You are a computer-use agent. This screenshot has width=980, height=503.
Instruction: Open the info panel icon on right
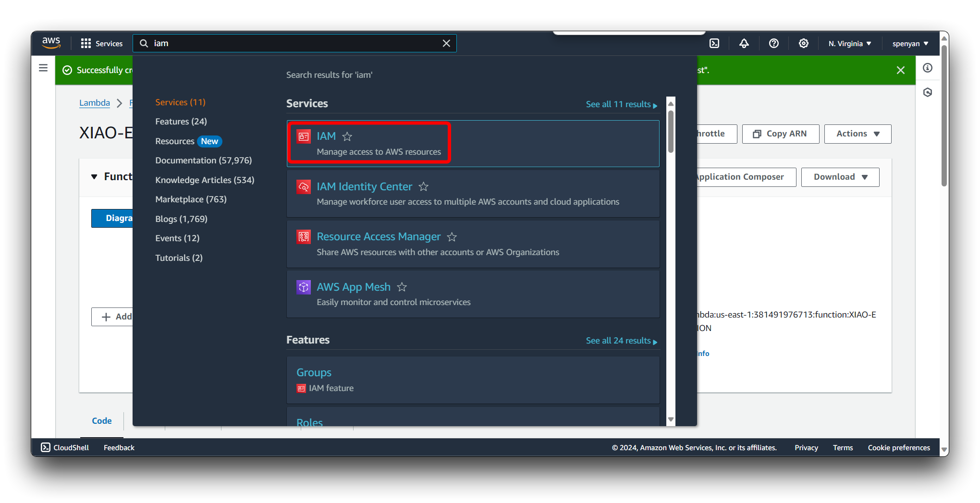click(928, 68)
